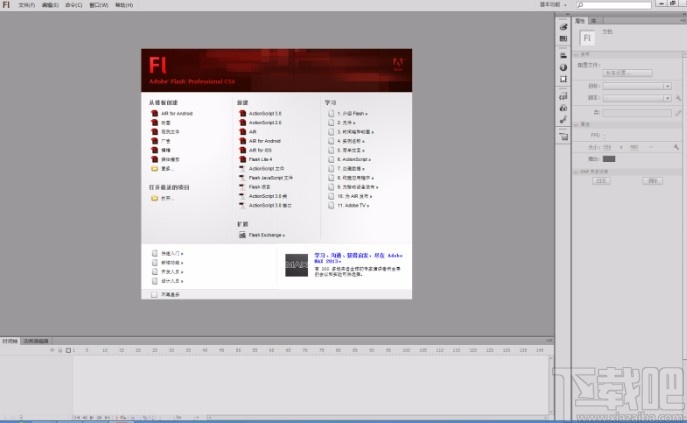Toggle lock all layers icon in timeline
687x423 pixels.
(60, 350)
